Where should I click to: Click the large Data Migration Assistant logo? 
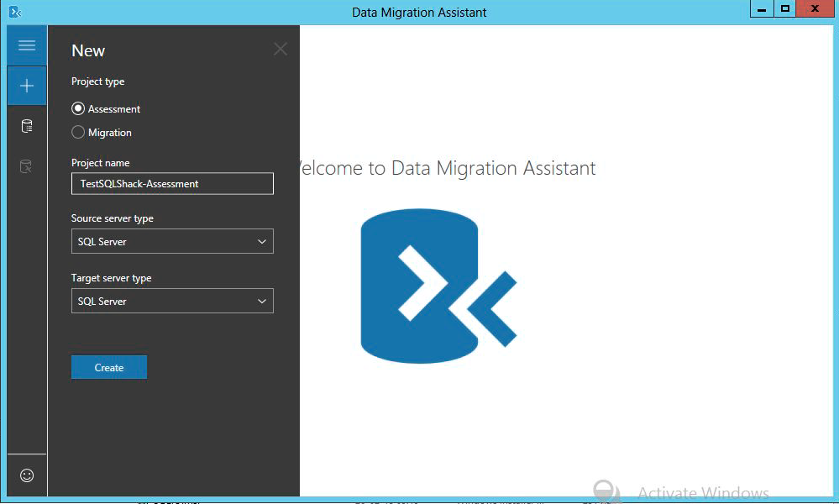point(438,286)
